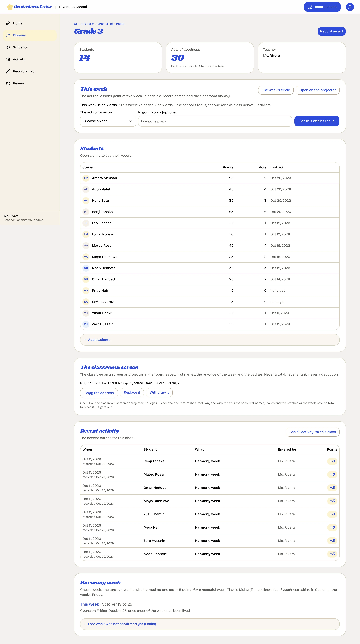This screenshot has width=360, height=644.
Task: Open the Choose an act dropdown
Action: click(108, 121)
